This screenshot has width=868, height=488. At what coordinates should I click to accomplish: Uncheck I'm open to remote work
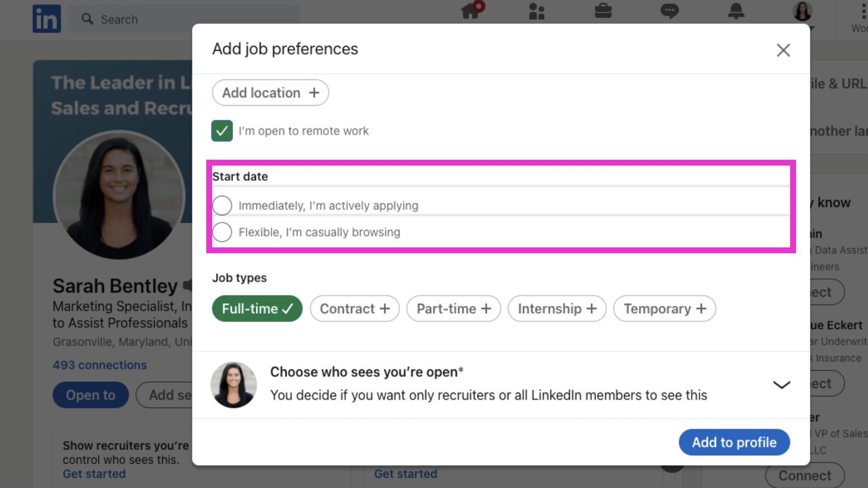coord(222,131)
